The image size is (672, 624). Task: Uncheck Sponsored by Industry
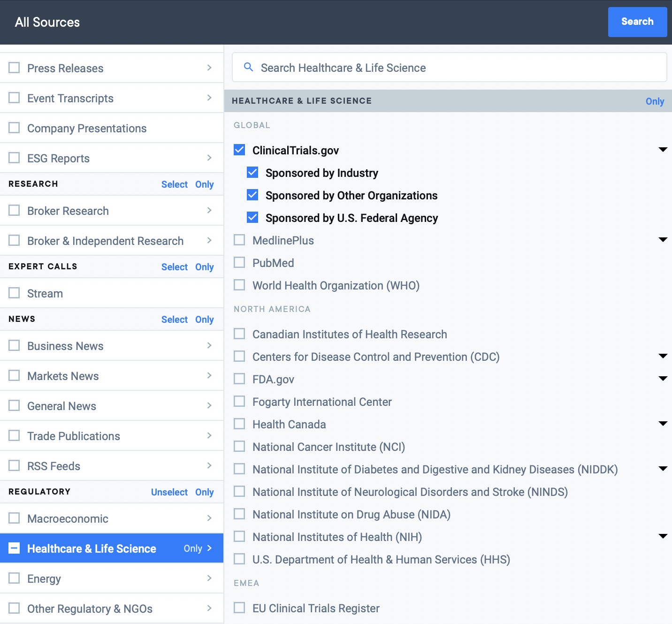pos(252,172)
